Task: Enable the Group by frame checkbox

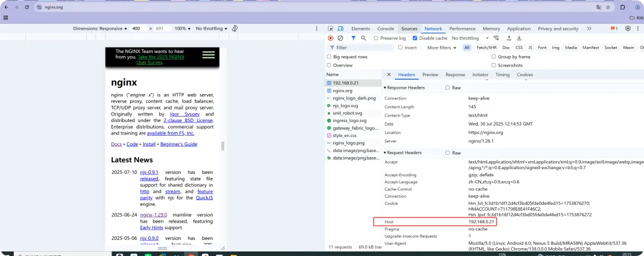Action: 493,57
